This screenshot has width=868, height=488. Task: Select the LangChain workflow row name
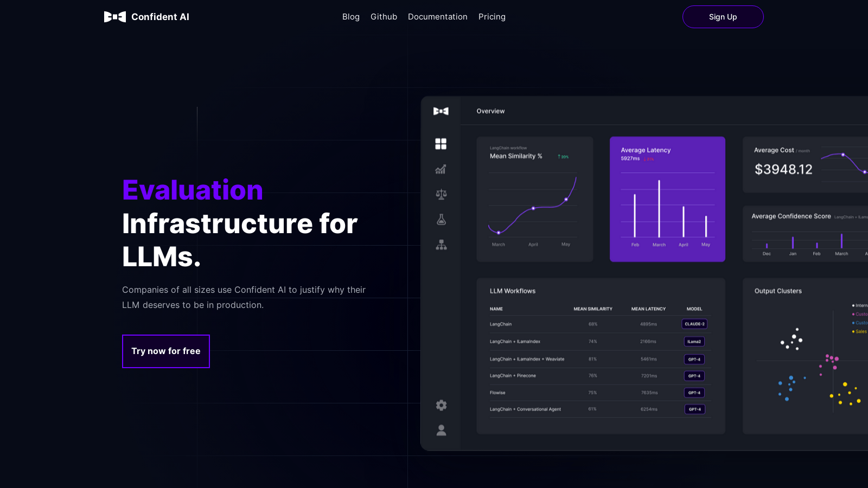tap(501, 324)
